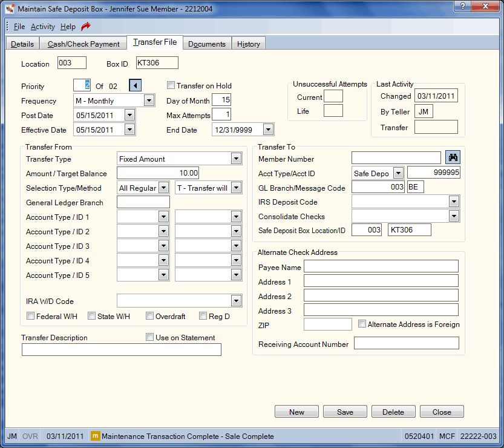
Task: Go to the Documents tab
Action: [207, 44]
